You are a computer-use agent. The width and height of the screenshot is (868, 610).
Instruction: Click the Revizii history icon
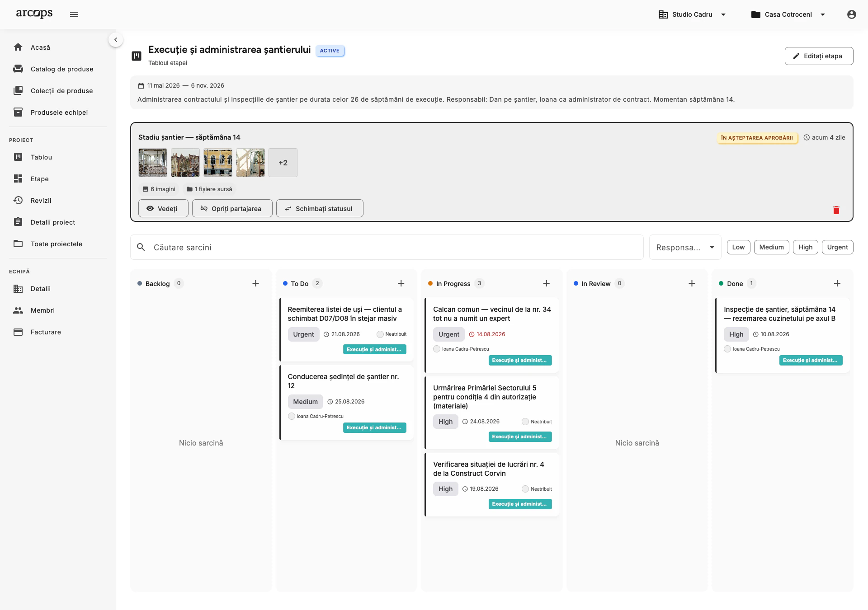click(18, 200)
